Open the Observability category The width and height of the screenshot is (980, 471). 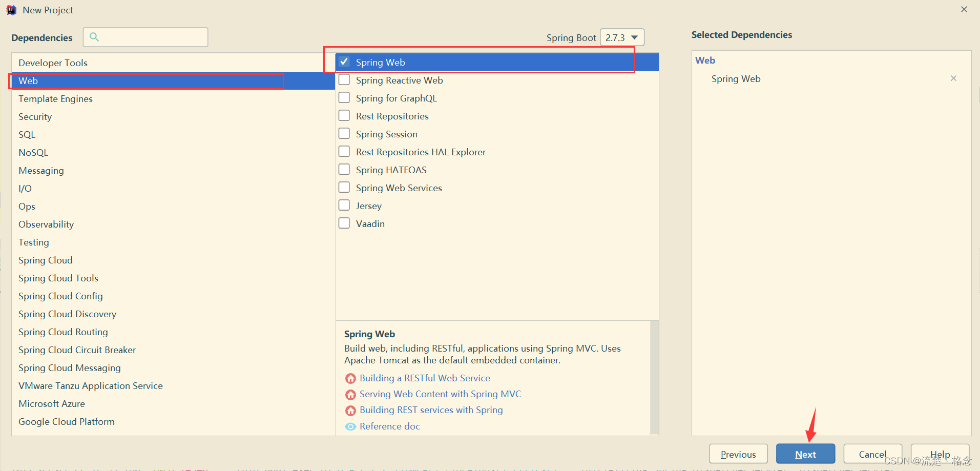coord(173,224)
